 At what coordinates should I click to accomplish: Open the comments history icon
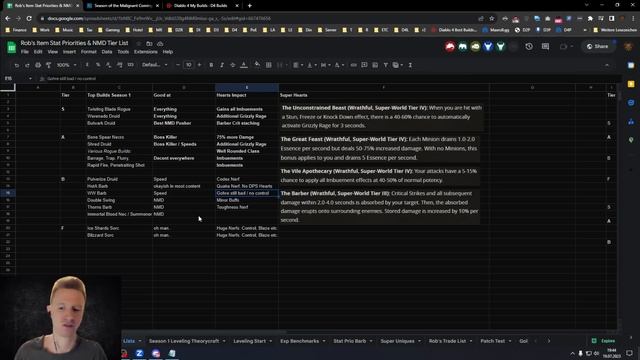coord(545,47)
